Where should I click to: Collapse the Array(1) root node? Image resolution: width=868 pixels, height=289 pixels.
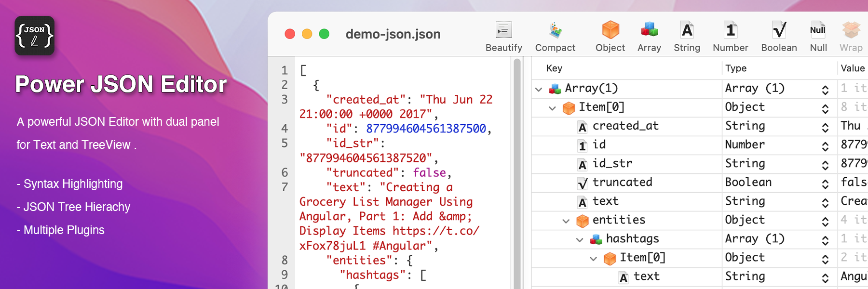[x=539, y=89]
